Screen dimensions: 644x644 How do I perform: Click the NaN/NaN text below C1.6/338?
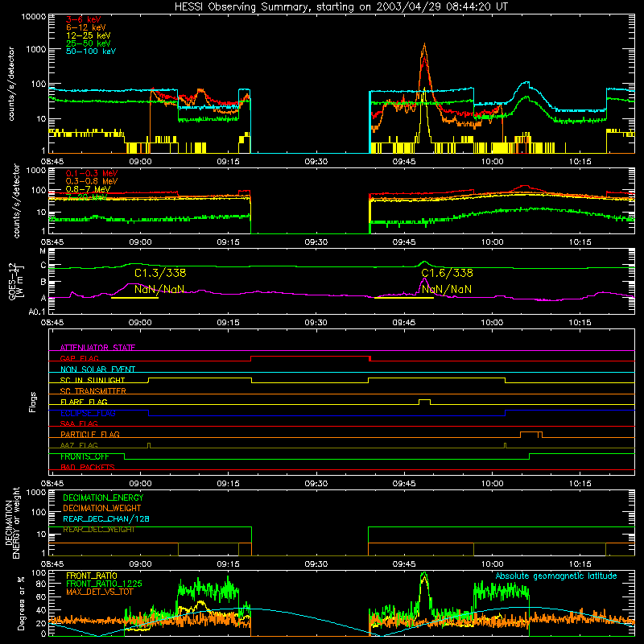click(x=447, y=289)
